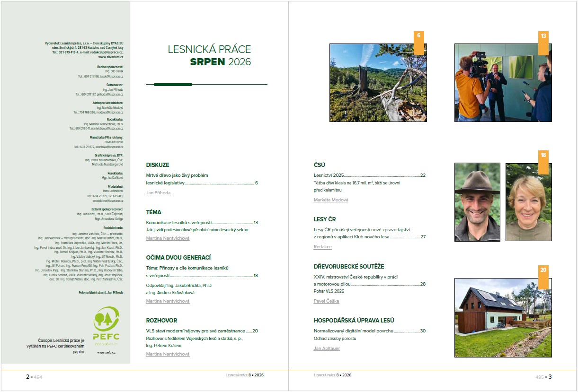
Task: Click the ROZHOVOR section heading
Action: [161, 321]
